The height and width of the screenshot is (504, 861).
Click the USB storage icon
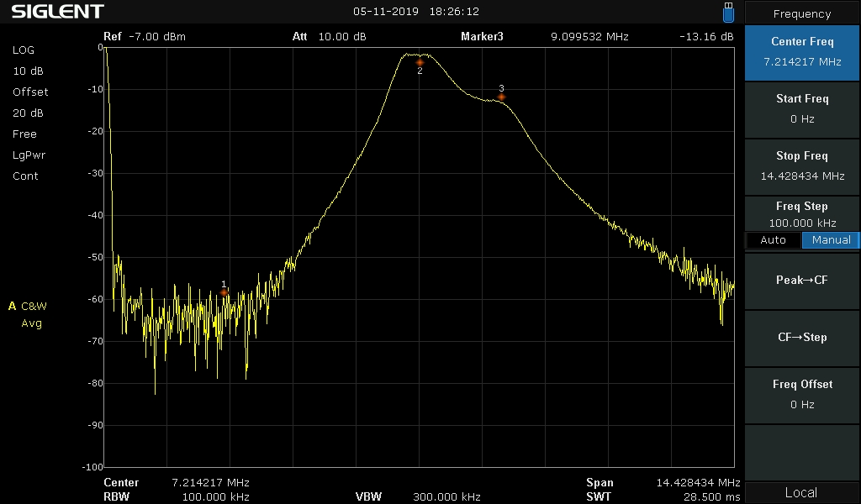pos(728,12)
